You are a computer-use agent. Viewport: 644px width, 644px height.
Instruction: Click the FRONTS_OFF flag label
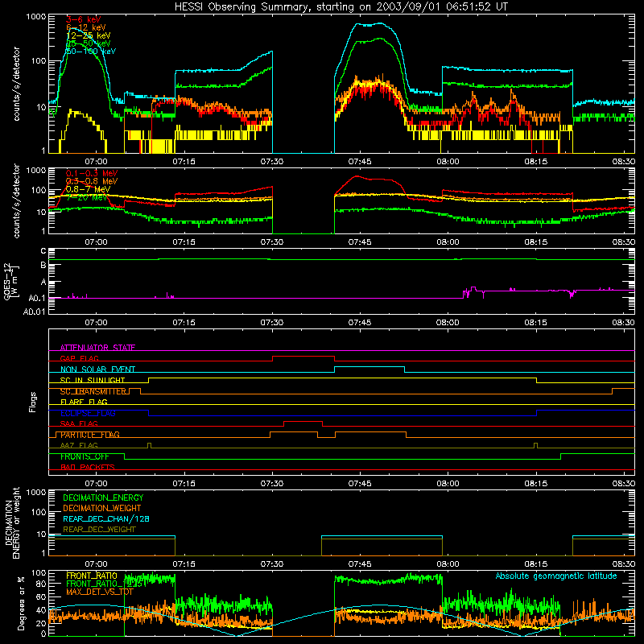85,456
